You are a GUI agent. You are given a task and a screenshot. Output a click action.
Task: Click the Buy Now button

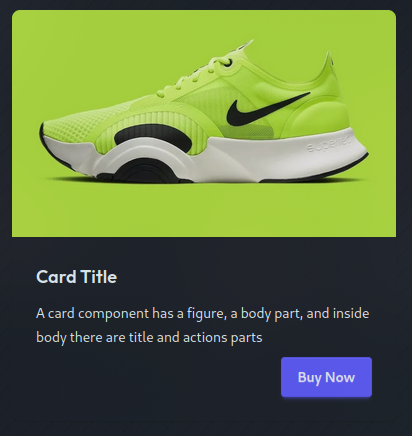pyautogui.click(x=326, y=377)
